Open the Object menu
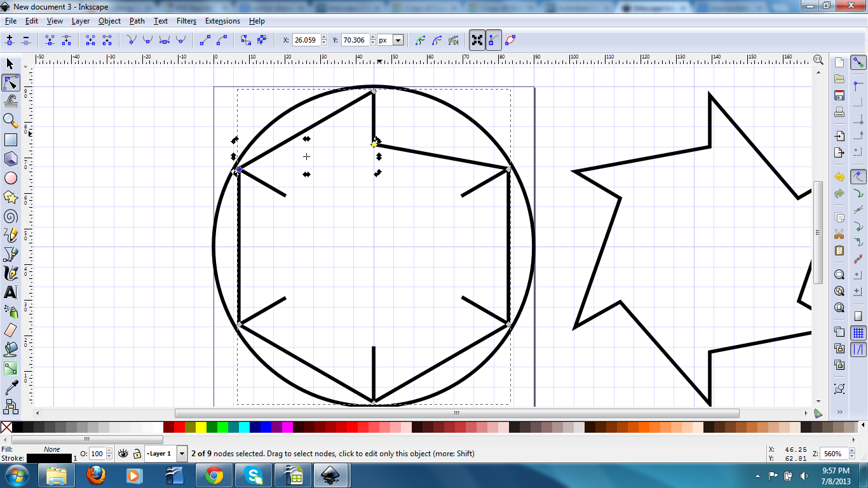 109,21
